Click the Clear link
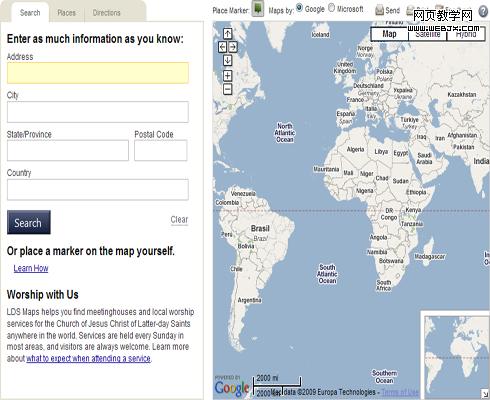Screen dimensions: 490x400 [179, 220]
